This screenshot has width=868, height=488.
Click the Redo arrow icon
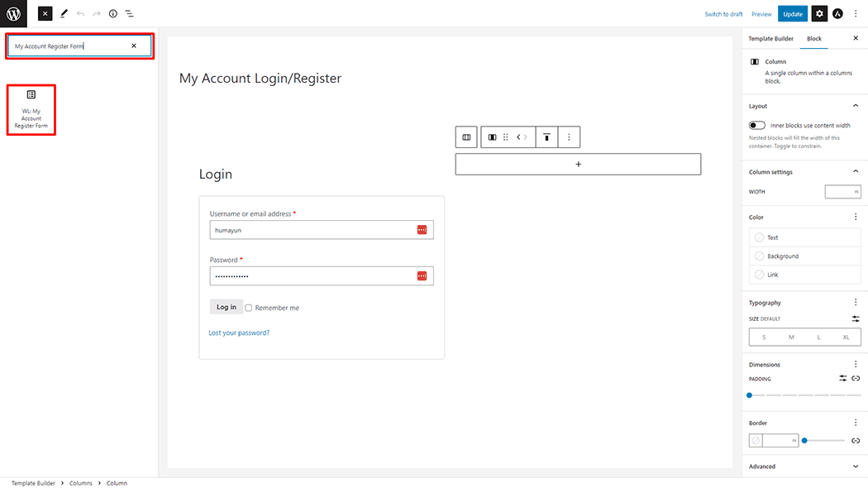[97, 13]
